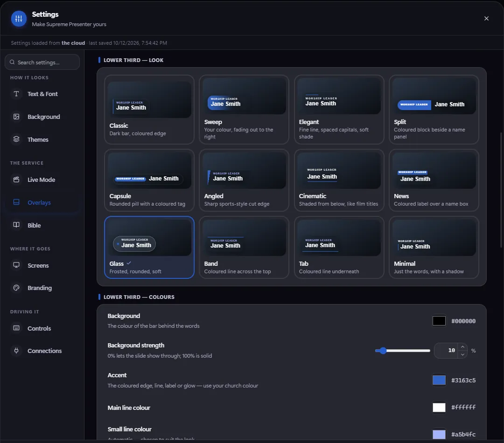Open the Accent colour swatch
Screen dimensions: 504x443
pyautogui.click(x=439, y=380)
